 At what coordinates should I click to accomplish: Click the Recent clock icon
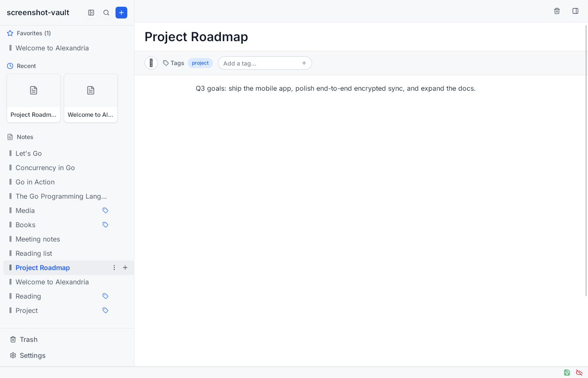[10, 66]
